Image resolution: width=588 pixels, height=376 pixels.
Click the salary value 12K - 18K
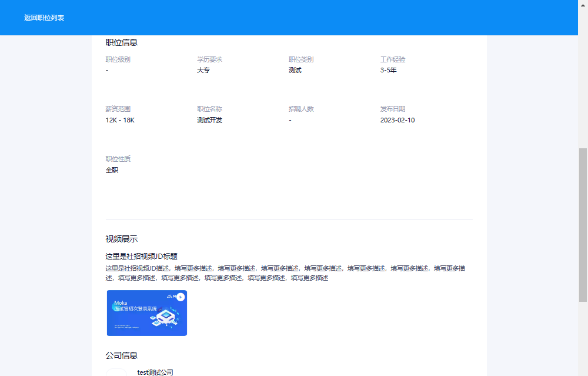(x=120, y=120)
